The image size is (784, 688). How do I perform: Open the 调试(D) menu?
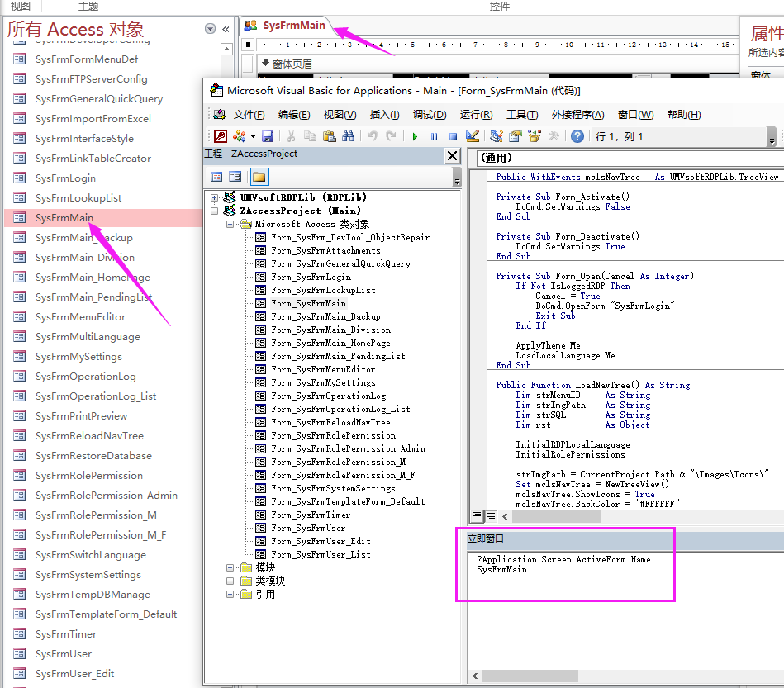430,115
